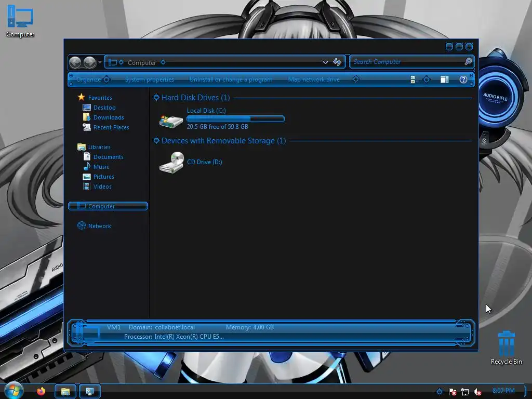Expand the Computer breadcrumb arrow
Viewport: 532px width, 399px height.
coord(163,62)
